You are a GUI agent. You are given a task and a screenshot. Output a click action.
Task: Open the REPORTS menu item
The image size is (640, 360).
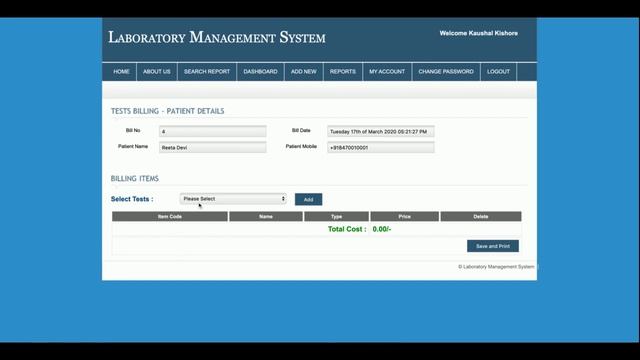click(x=343, y=71)
